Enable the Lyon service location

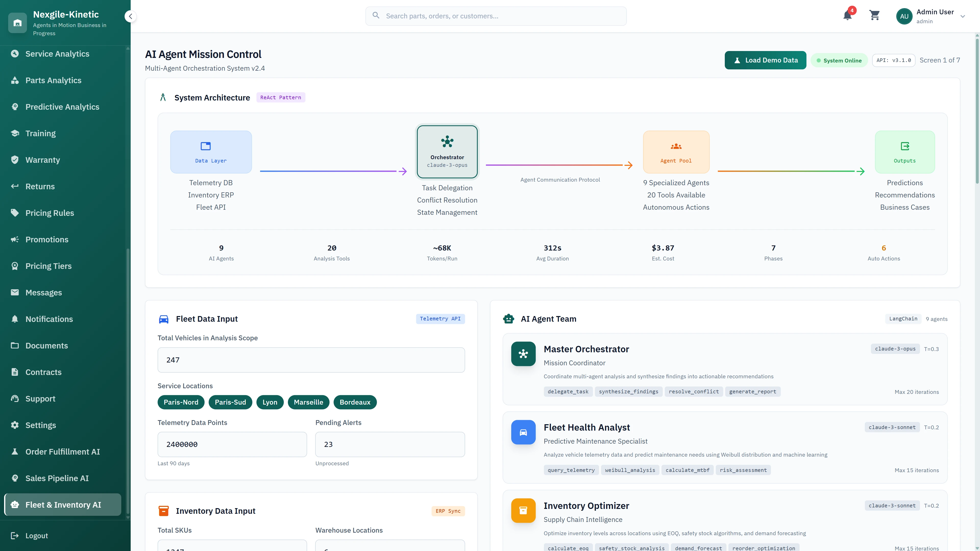270,402
